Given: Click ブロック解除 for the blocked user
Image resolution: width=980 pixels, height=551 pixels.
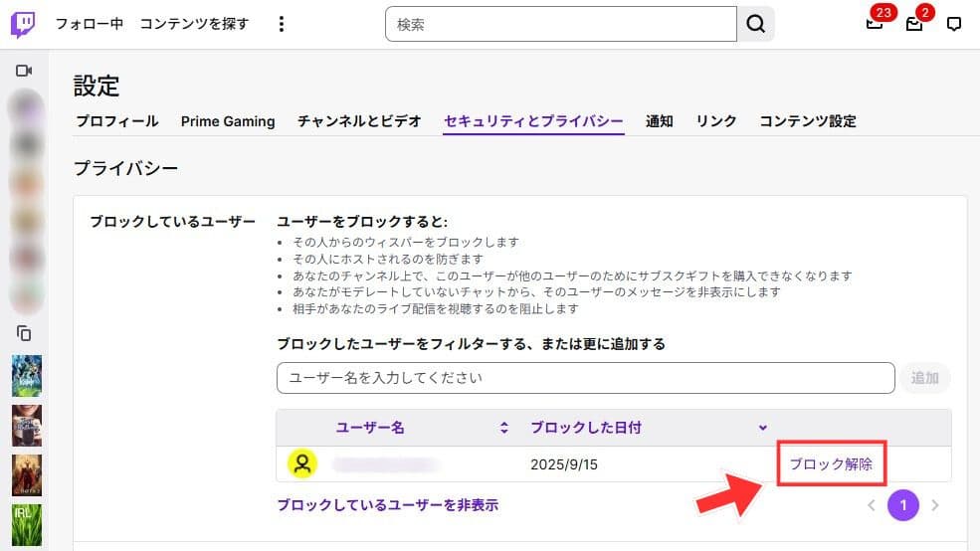Looking at the screenshot, I should pyautogui.click(x=831, y=464).
